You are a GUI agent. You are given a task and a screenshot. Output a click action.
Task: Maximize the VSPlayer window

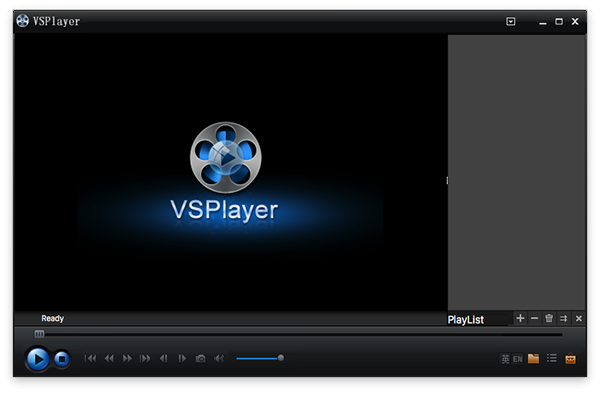click(x=559, y=21)
